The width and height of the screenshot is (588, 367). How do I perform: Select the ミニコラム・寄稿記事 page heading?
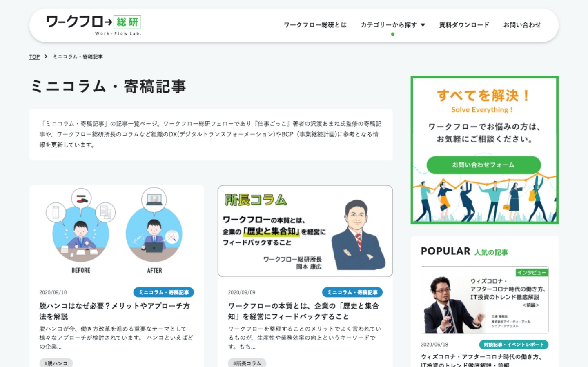108,87
